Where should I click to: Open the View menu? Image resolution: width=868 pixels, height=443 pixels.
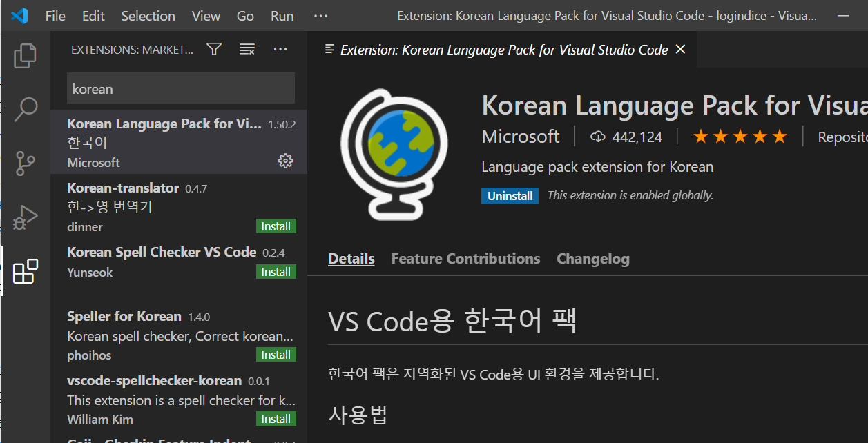(206, 16)
